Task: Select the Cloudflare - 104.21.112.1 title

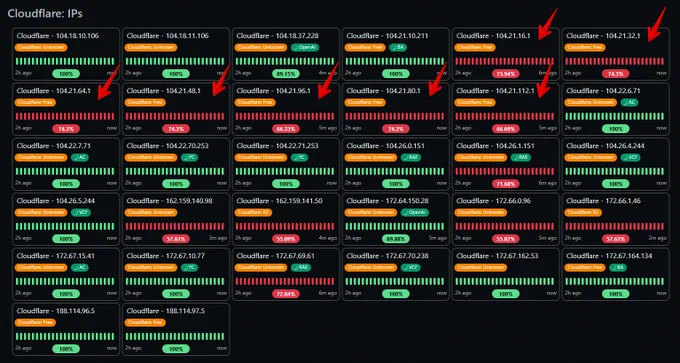Action: (x=495, y=91)
